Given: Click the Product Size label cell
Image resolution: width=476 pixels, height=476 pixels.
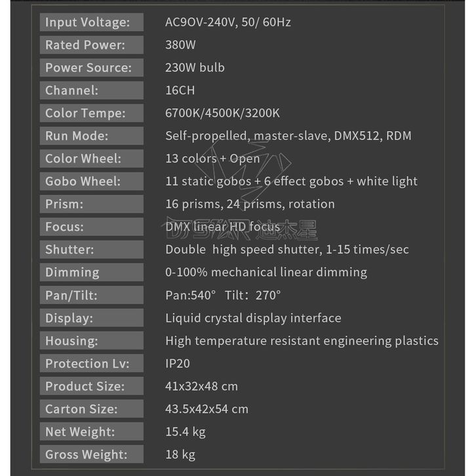Looking at the screenshot, I should (91, 386).
